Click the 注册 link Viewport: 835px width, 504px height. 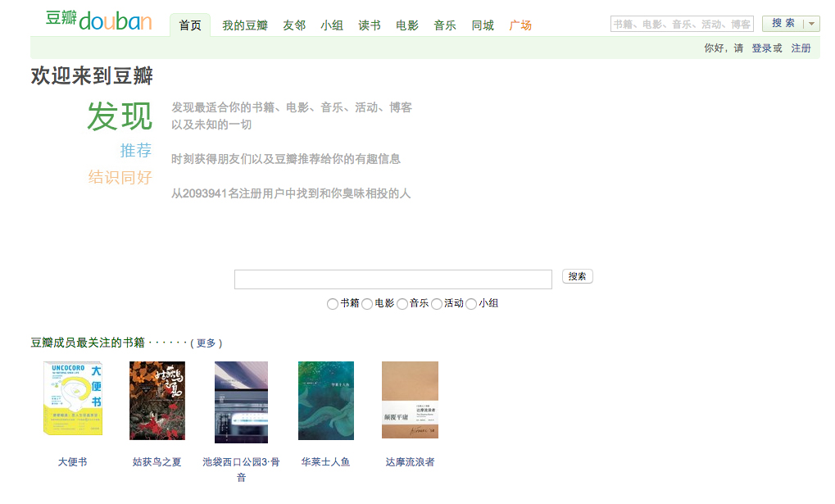[x=801, y=48]
